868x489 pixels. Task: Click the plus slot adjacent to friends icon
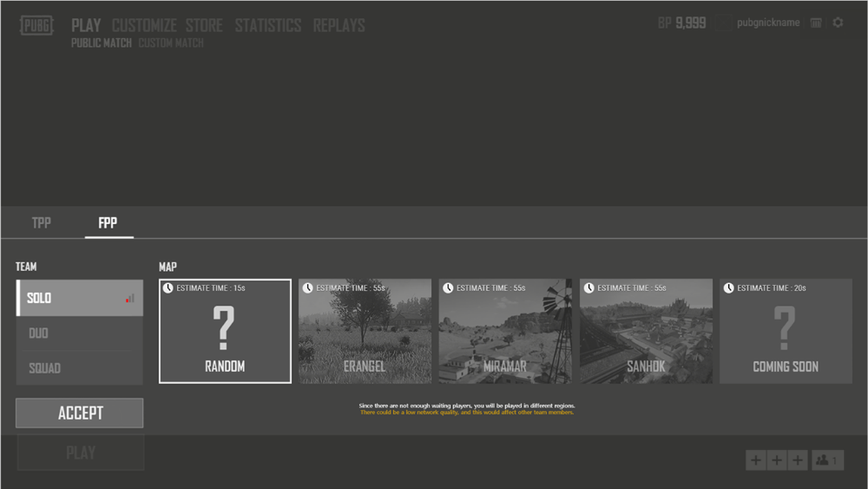pyautogui.click(x=798, y=459)
